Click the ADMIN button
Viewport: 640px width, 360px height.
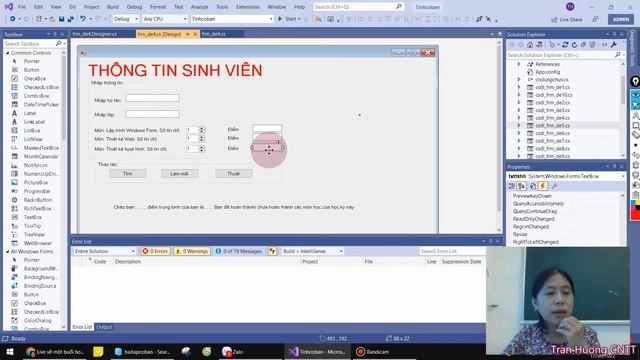(621, 19)
